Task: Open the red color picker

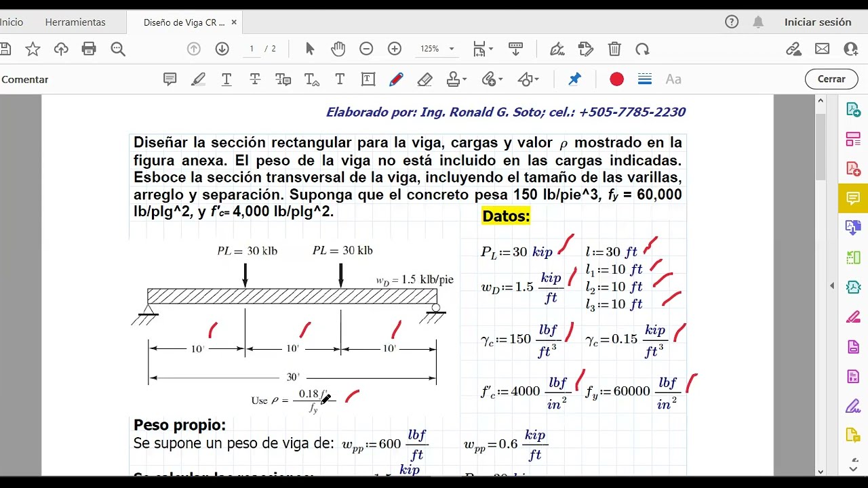Action: [616, 79]
